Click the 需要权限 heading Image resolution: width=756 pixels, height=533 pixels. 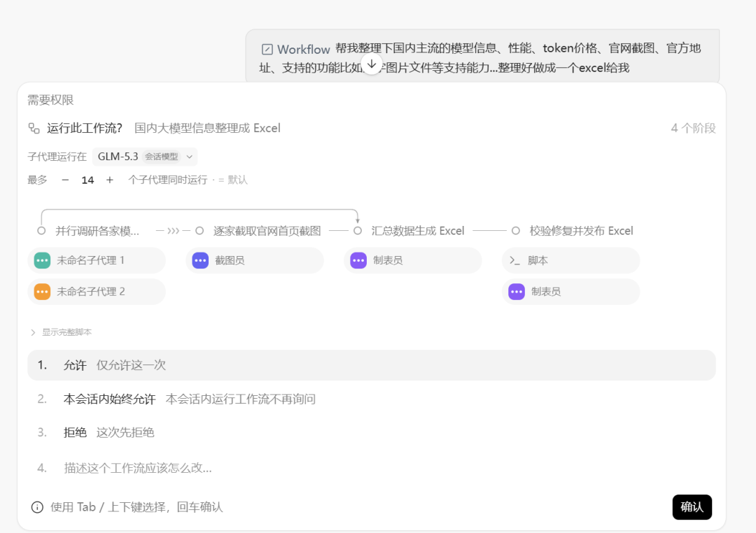(50, 100)
